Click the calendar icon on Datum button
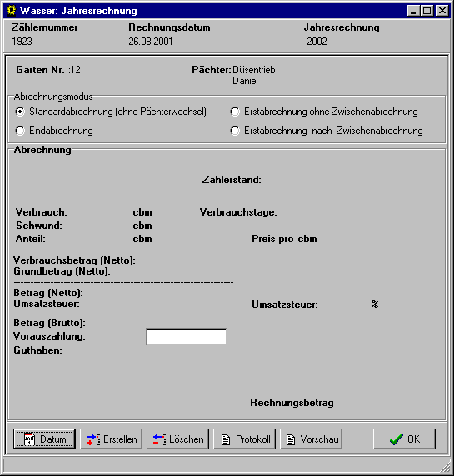The width and height of the screenshot is (454, 476). click(30, 439)
